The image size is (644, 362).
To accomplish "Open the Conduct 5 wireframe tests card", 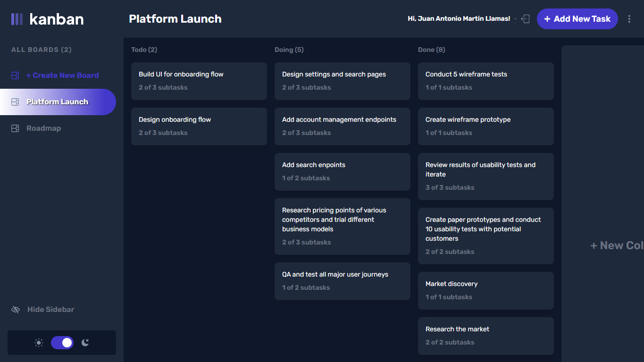I will coord(485,81).
